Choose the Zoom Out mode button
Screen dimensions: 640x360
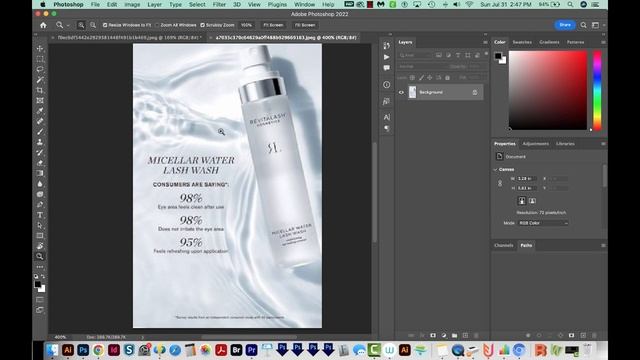[93, 25]
